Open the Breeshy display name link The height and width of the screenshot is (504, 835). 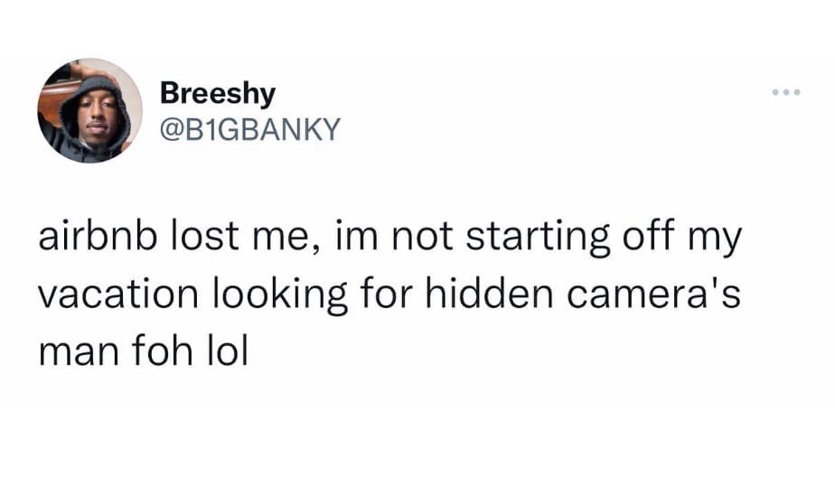pyautogui.click(x=218, y=93)
